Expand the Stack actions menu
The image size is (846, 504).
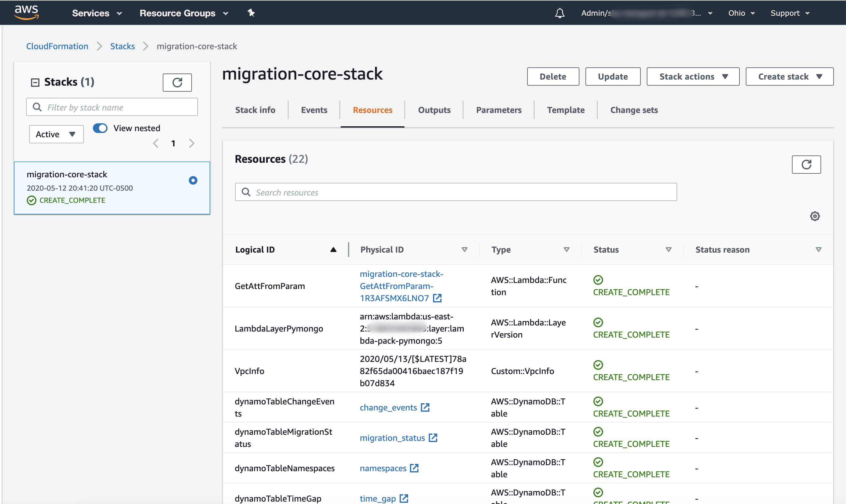(x=693, y=77)
